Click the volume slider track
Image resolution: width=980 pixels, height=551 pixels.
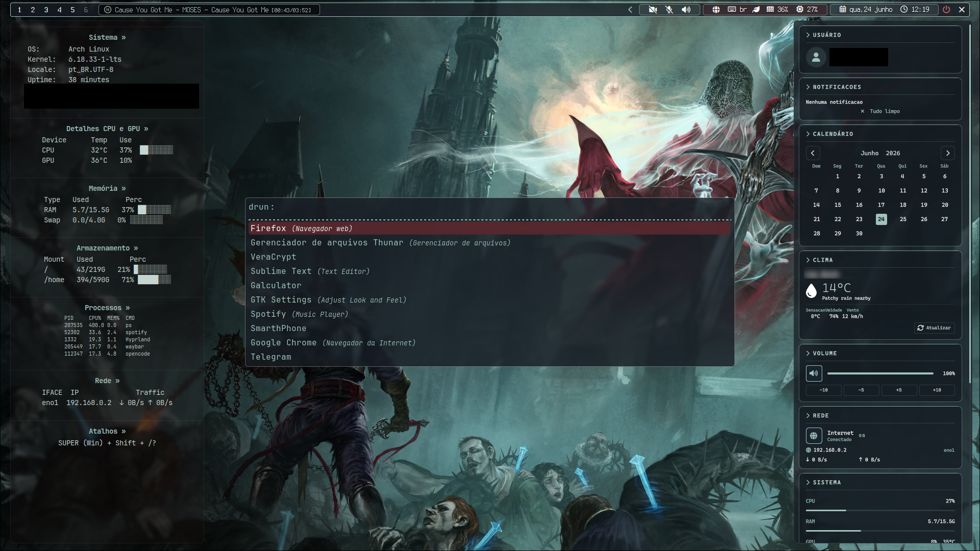(880, 373)
